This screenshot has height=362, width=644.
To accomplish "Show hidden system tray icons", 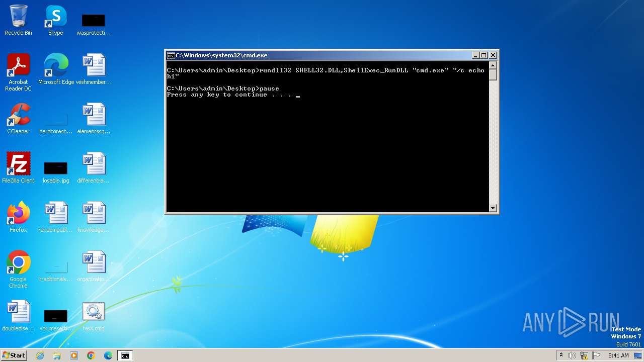I will click(561, 355).
